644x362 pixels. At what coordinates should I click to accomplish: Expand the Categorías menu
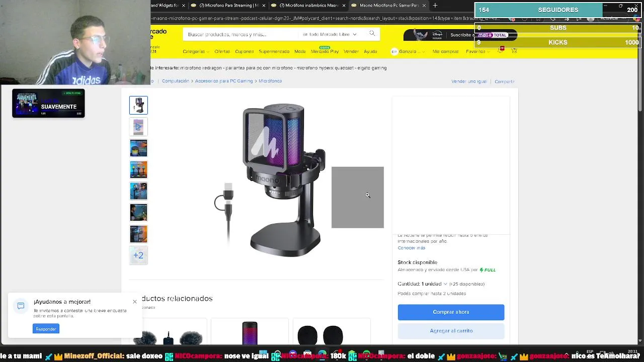[x=196, y=51]
